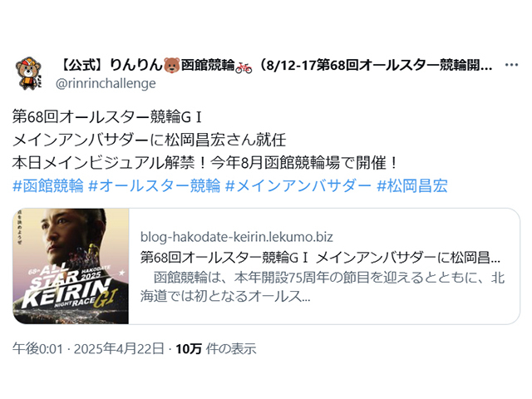Click the tweet text line about 松岡昌宏さん就任
Screen dimensions: 532x399
pyautogui.click(x=149, y=140)
